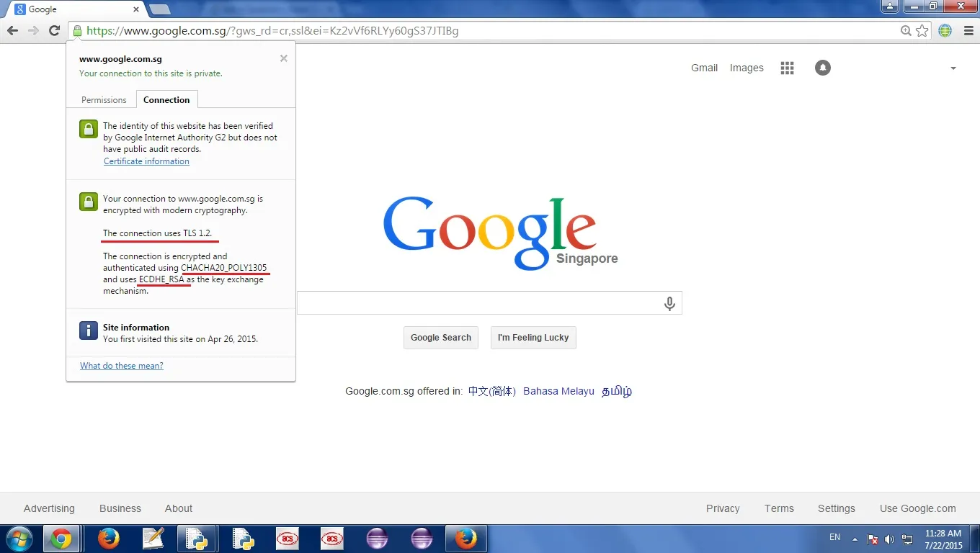Open the Settings footer link
The image size is (980, 553).
[x=837, y=508]
